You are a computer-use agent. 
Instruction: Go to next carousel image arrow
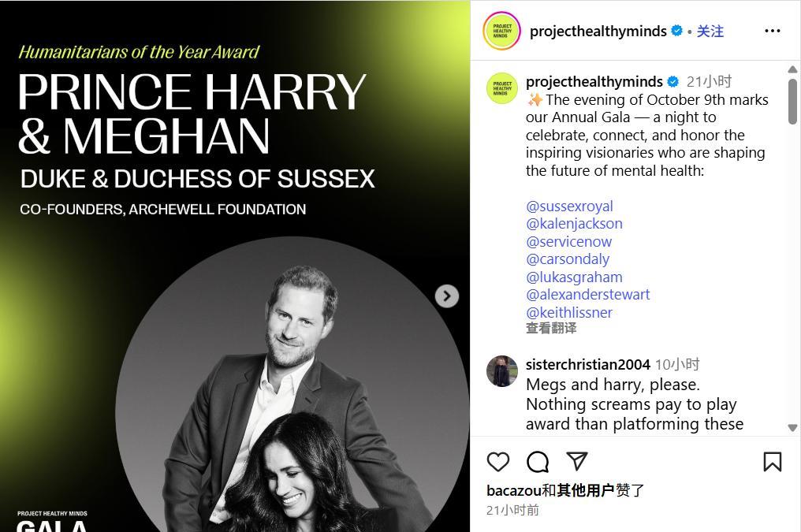tap(447, 296)
